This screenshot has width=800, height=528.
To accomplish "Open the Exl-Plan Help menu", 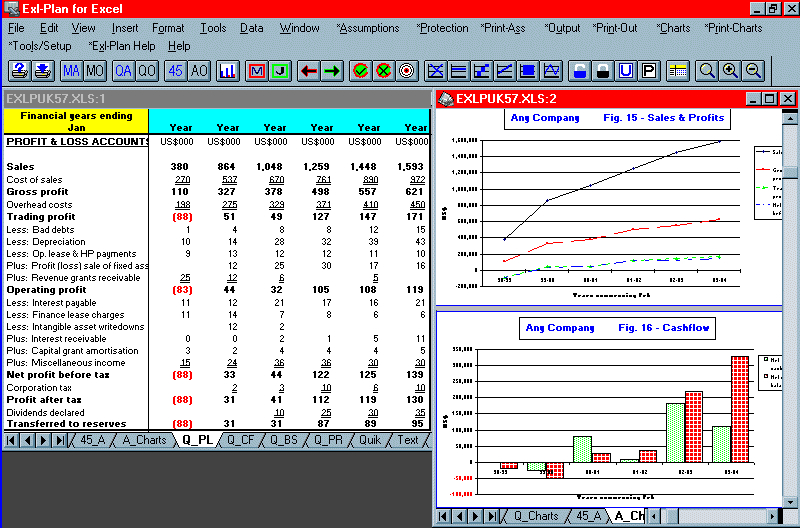I will (x=121, y=46).
